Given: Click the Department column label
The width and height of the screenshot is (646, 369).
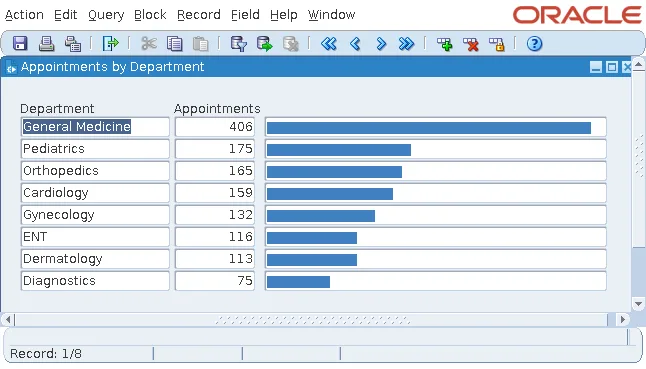Looking at the screenshot, I should (x=57, y=109).
